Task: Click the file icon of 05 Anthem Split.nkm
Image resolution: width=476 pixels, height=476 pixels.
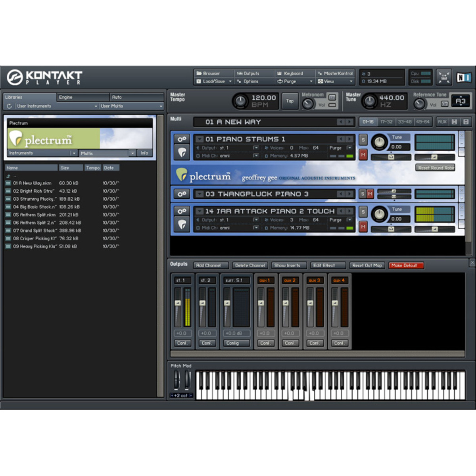Action: (8, 215)
